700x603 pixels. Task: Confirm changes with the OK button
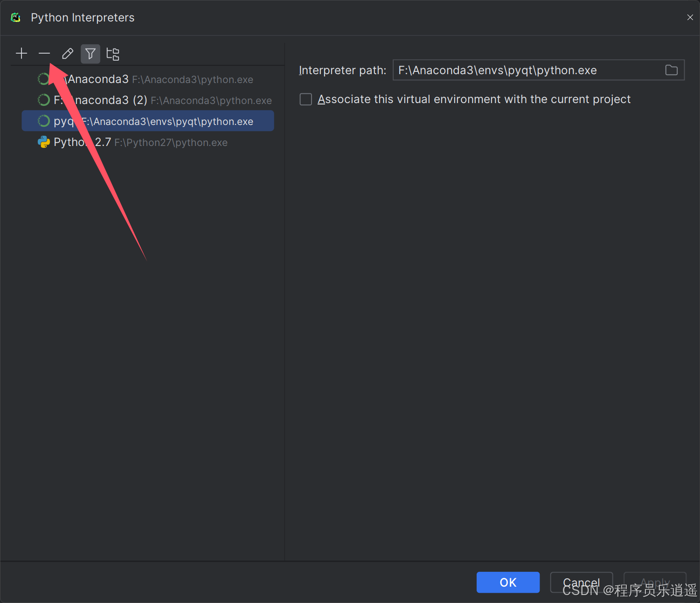508,582
